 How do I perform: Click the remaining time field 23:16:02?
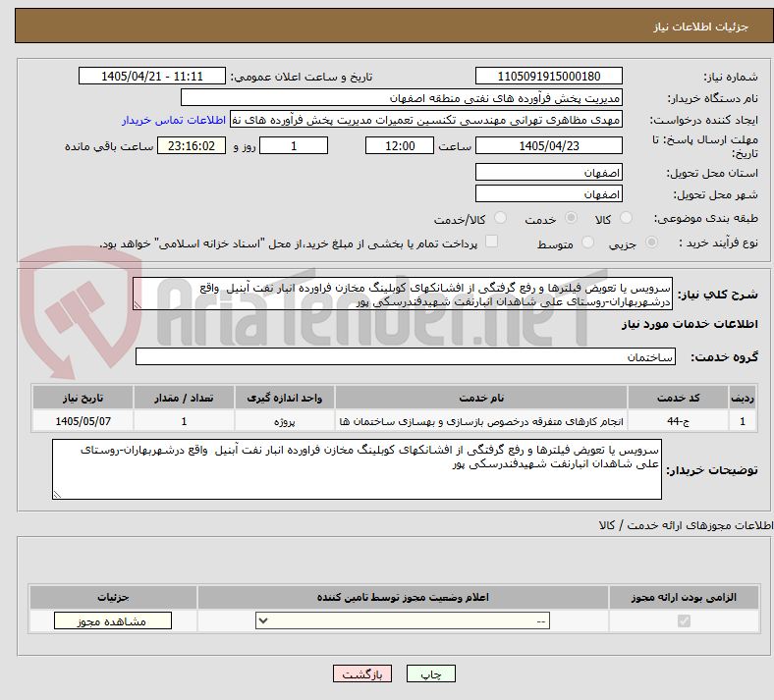pyautogui.click(x=192, y=145)
